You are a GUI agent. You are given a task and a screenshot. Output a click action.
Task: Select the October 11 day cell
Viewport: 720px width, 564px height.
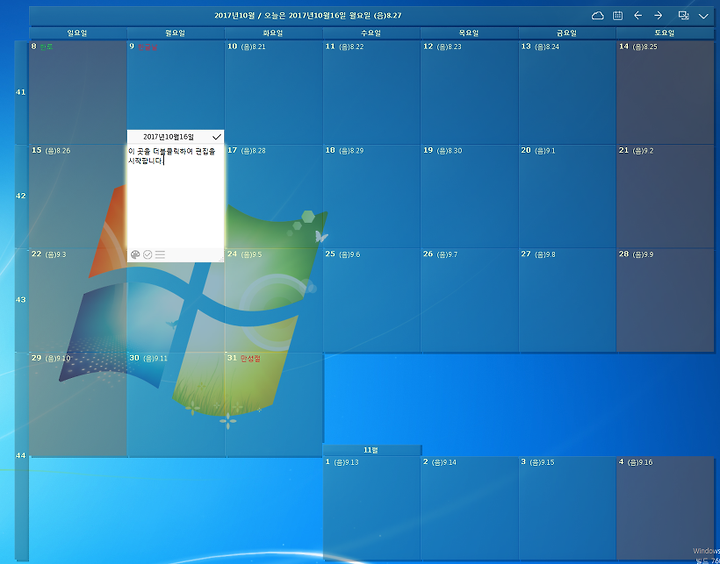(371, 92)
